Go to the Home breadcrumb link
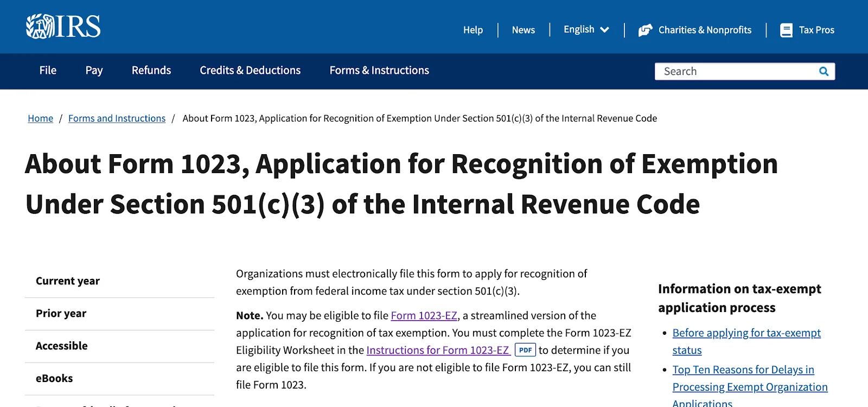This screenshot has width=868, height=407. pyautogui.click(x=41, y=118)
